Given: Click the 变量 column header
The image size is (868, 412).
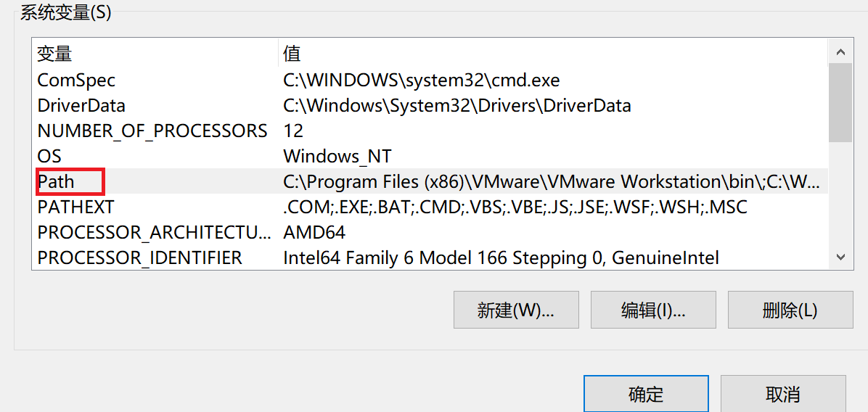Looking at the screenshot, I should tap(55, 54).
